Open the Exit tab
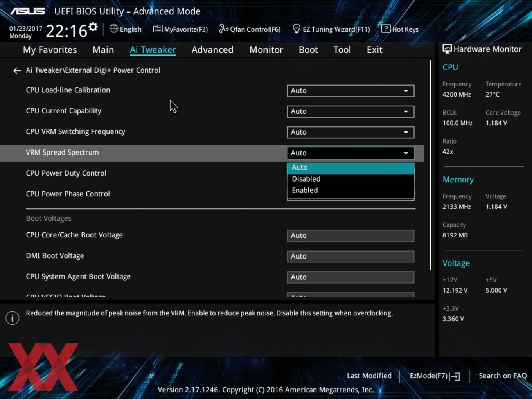The image size is (532, 399). tap(374, 50)
